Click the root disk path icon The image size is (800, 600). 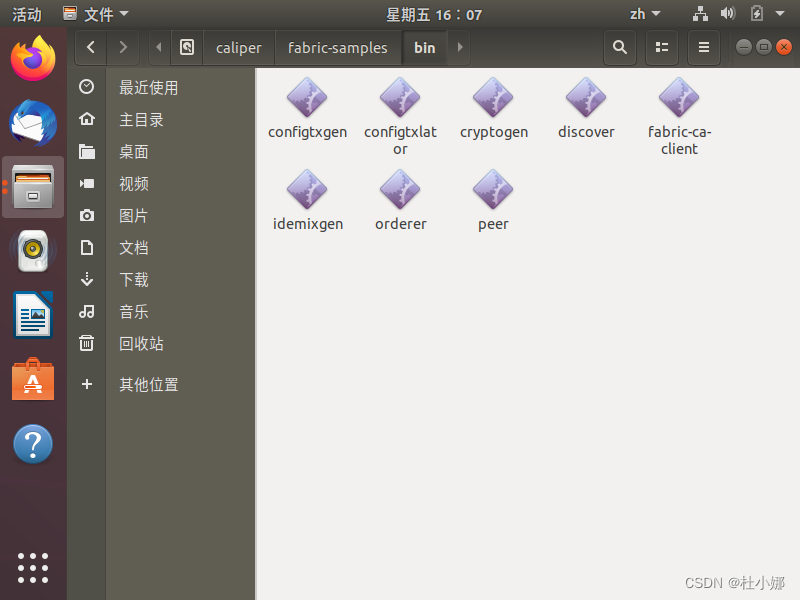tap(187, 47)
